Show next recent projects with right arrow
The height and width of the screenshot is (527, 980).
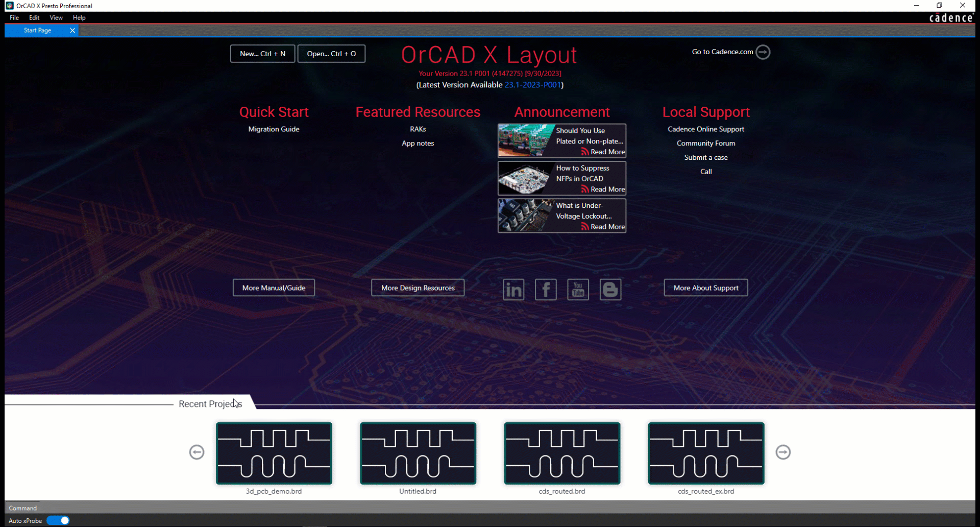[783, 452]
